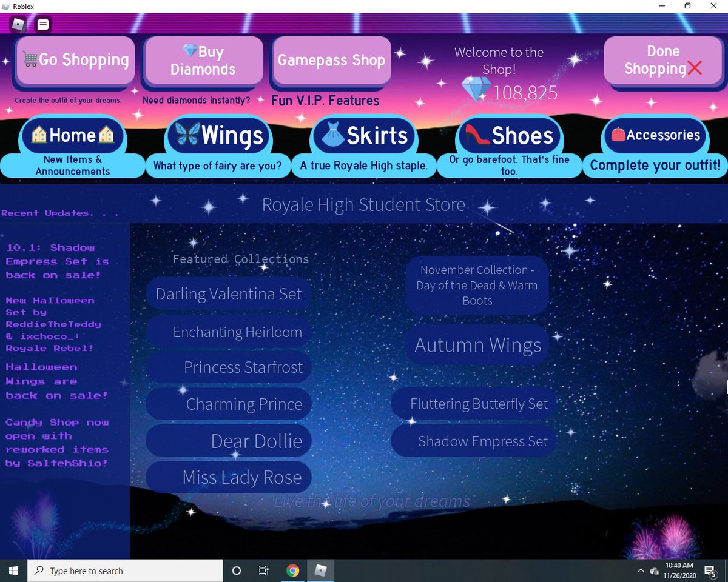Switch to the Accessories tab
Screen dimensions: 728x582
tap(655, 135)
